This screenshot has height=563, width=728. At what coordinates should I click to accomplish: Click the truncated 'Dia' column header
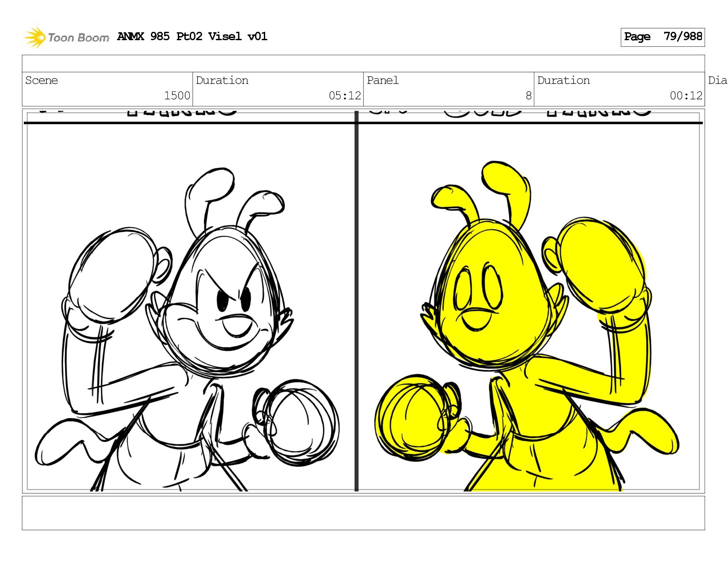click(x=717, y=80)
